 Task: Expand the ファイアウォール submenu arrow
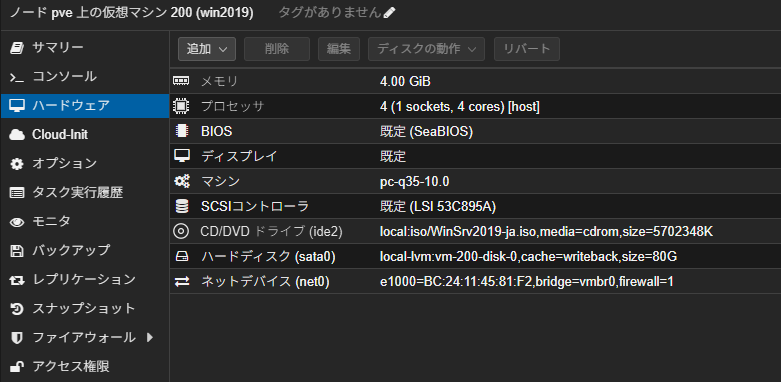pos(149,337)
